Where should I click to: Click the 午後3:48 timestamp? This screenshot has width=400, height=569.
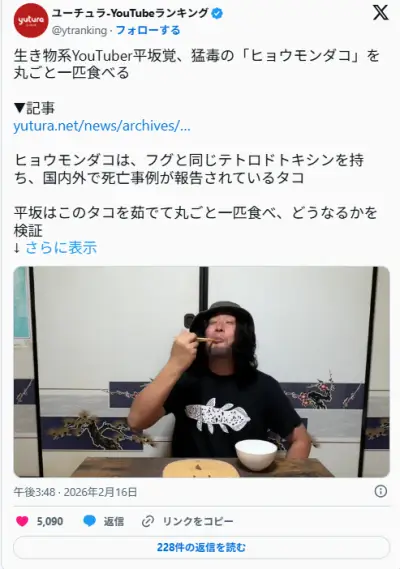pos(34,492)
